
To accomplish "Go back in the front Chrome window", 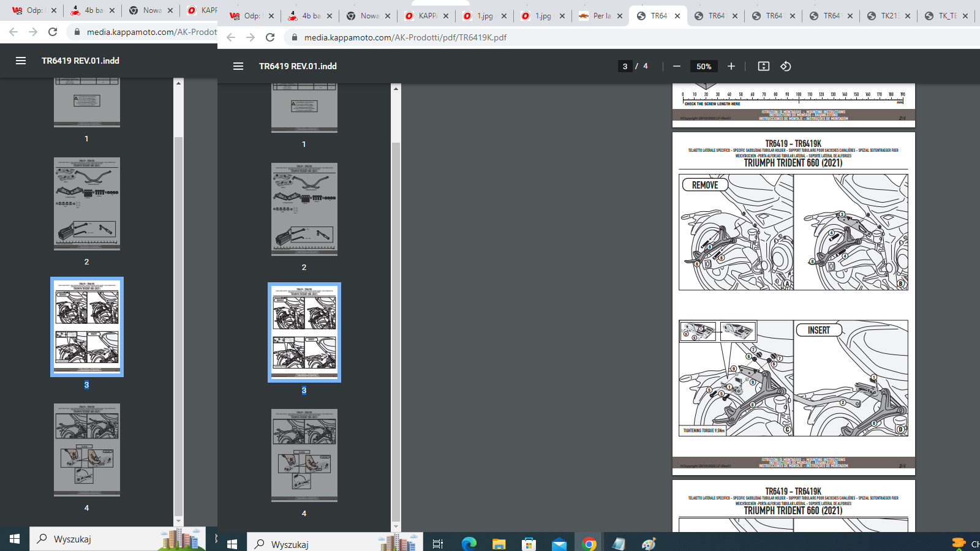I will pos(231,37).
